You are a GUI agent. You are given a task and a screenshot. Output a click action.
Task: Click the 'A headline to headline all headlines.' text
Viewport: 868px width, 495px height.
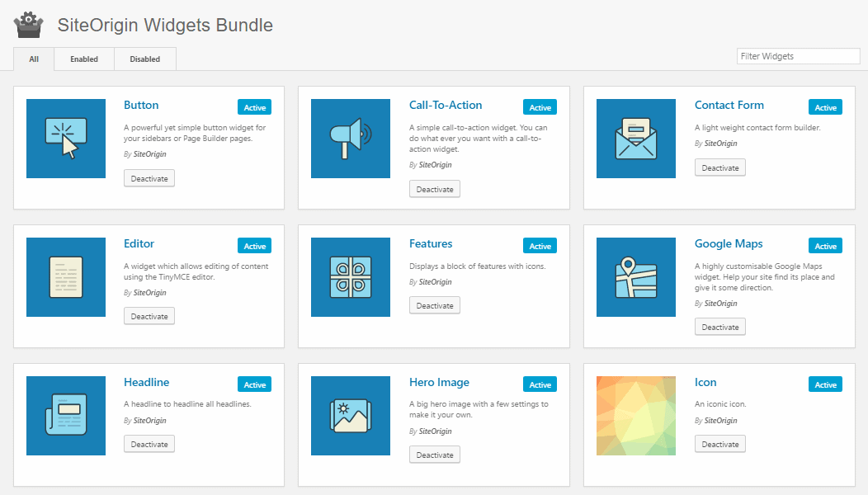pos(187,404)
